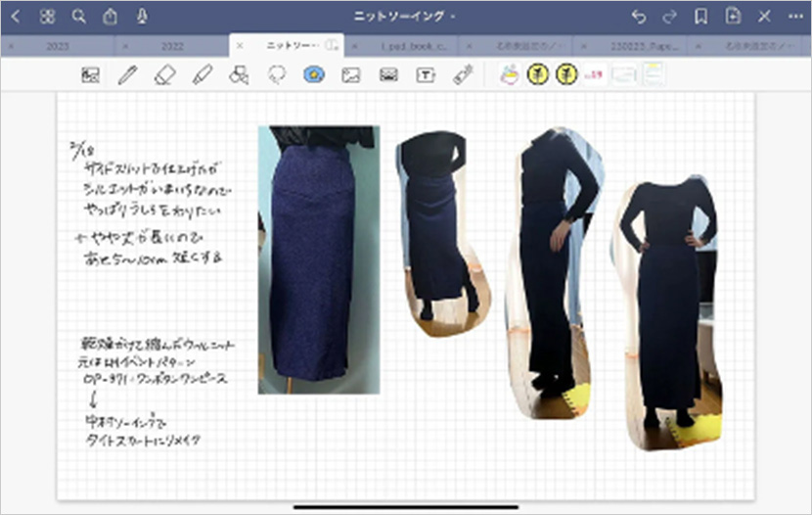The height and width of the screenshot is (515, 812).
Task: Tap the X icon in top bar
Action: coord(764,17)
